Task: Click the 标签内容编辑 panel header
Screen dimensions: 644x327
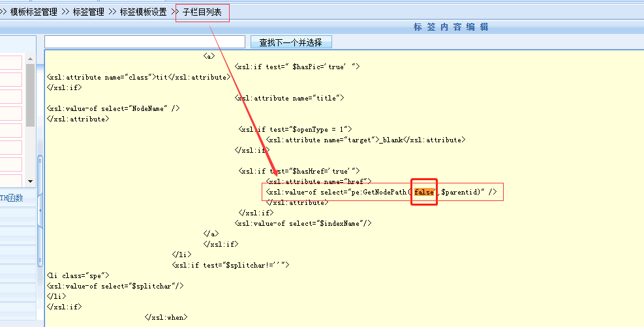Action: pos(451,27)
